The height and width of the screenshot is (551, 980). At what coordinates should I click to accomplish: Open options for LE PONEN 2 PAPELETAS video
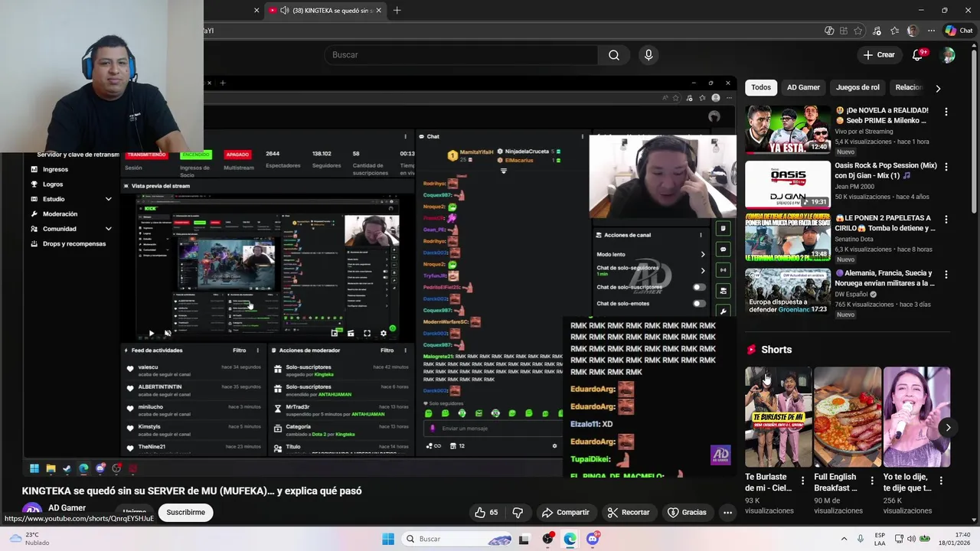(946, 220)
